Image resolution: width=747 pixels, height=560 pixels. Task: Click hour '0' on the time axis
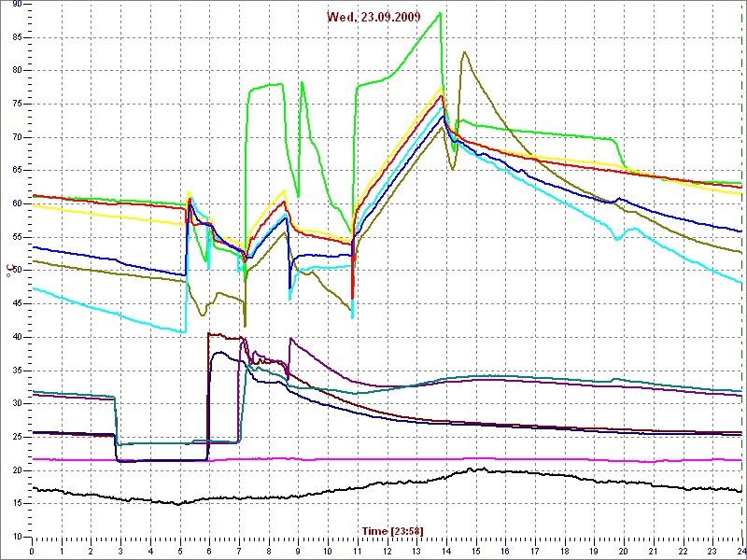32,551
